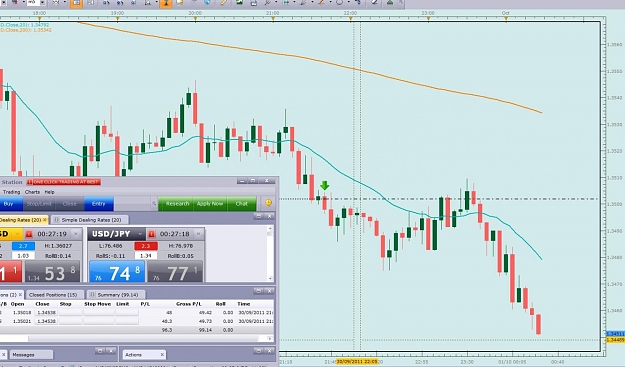This screenshot has height=367, width=625.
Task: Select the circle shape tool in chart toolbar
Action: (x=339, y=2)
